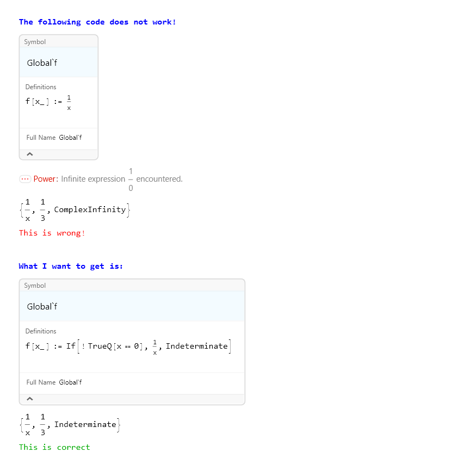Click the first panel's Symbol label
This screenshot has height=458, width=476.
tap(35, 42)
